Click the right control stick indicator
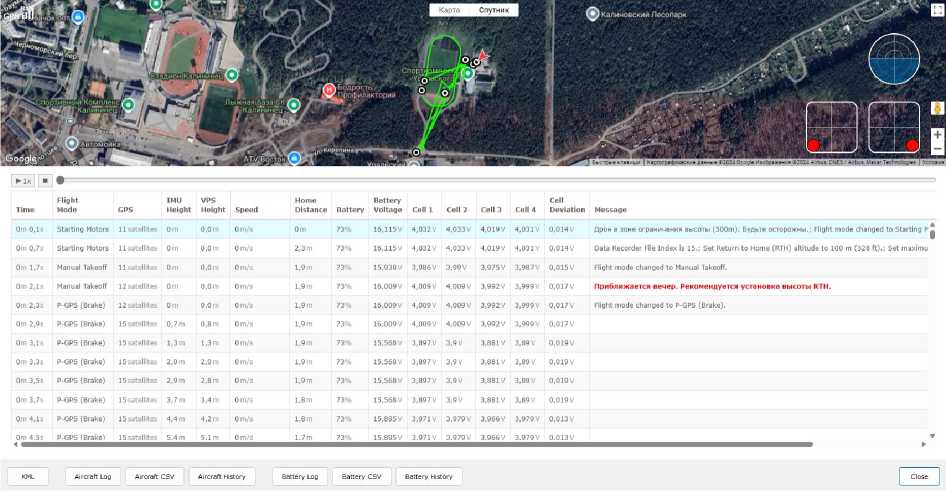Image resolution: width=946 pixels, height=491 pixels. coord(894,128)
